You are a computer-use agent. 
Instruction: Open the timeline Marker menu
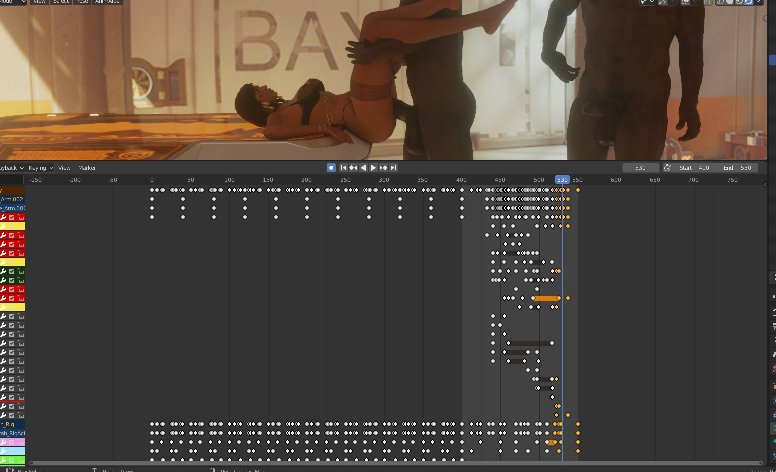pyautogui.click(x=87, y=168)
